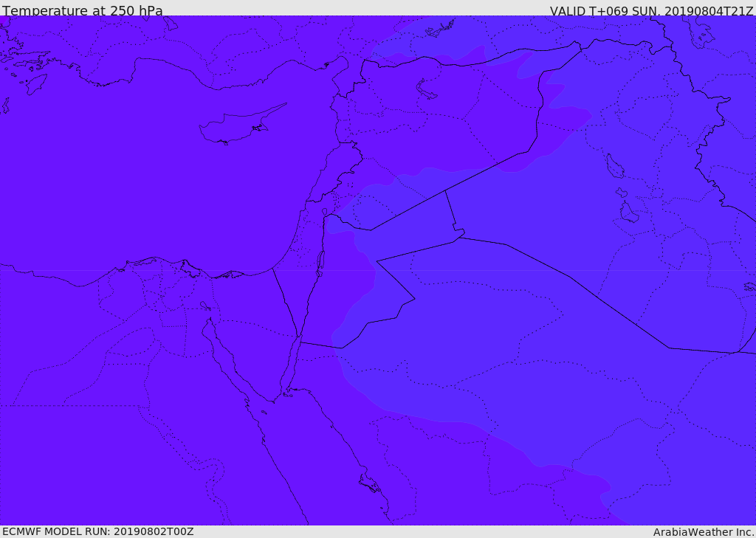Click the 'Temperature at 250 hPa' title text
Viewport: 756px width, 538px height.
83,10
